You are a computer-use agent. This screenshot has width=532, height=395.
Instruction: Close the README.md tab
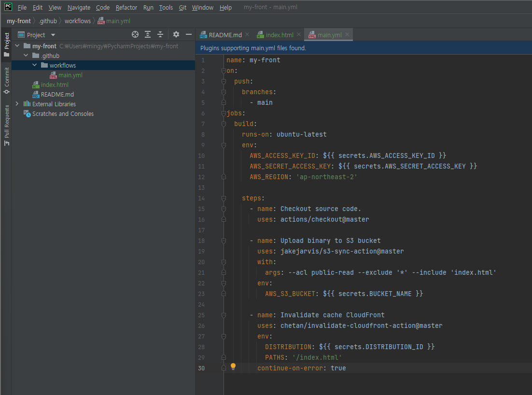(x=247, y=34)
